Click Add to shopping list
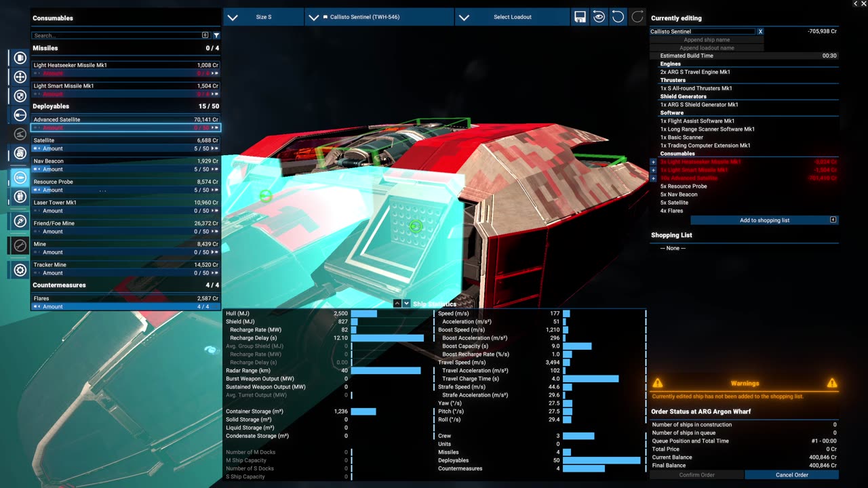The width and height of the screenshot is (868, 488). pos(764,220)
